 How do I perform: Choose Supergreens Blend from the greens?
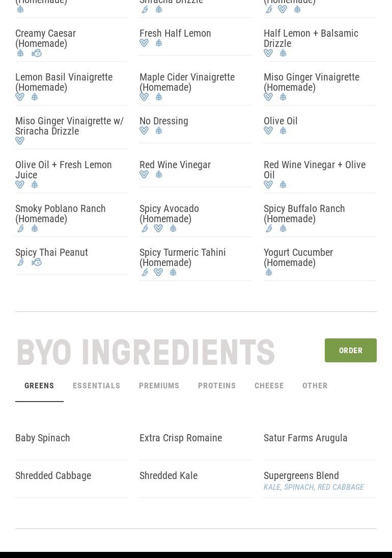pos(301,475)
